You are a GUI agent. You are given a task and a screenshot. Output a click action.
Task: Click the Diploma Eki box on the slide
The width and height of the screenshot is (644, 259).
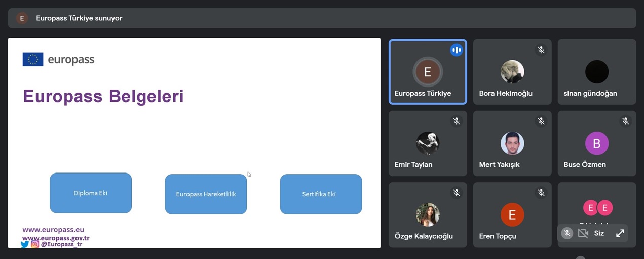pyautogui.click(x=91, y=193)
